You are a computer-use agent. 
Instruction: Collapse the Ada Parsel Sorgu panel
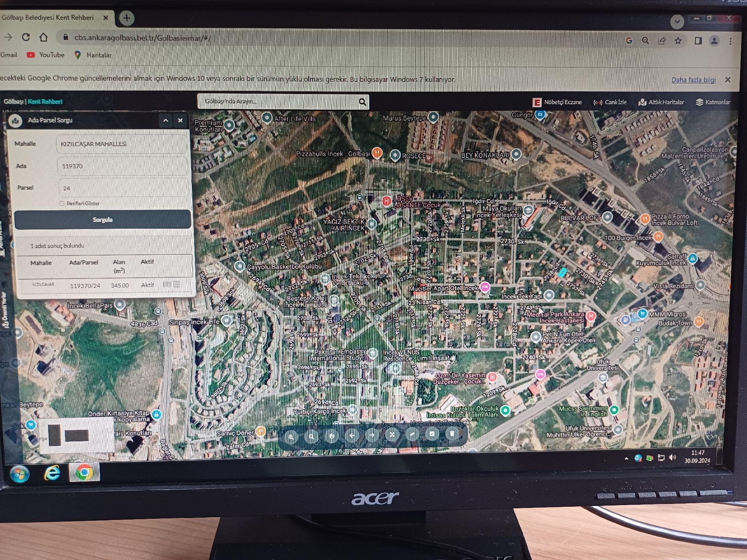(x=166, y=121)
